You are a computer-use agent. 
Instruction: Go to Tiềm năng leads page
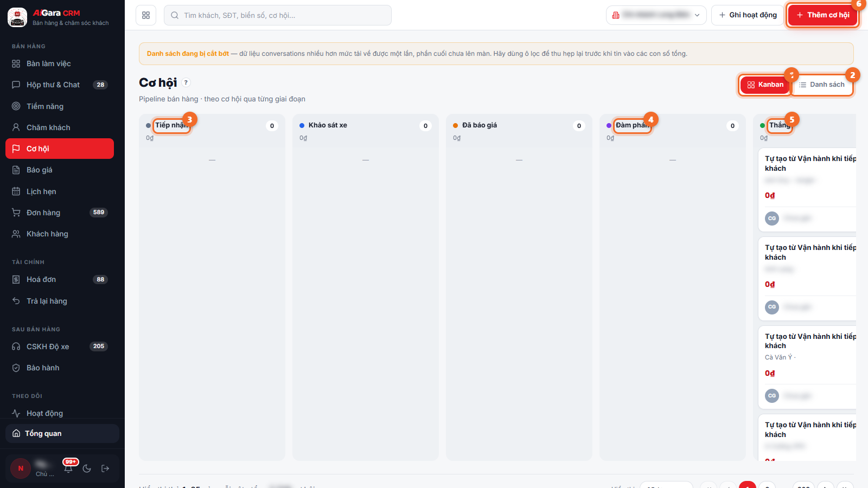coord(60,106)
